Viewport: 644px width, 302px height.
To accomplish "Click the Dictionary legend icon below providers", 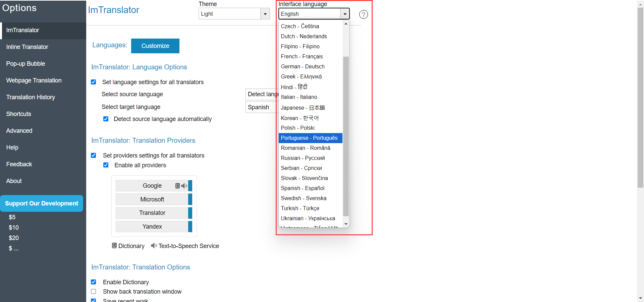I will pyautogui.click(x=114, y=246).
